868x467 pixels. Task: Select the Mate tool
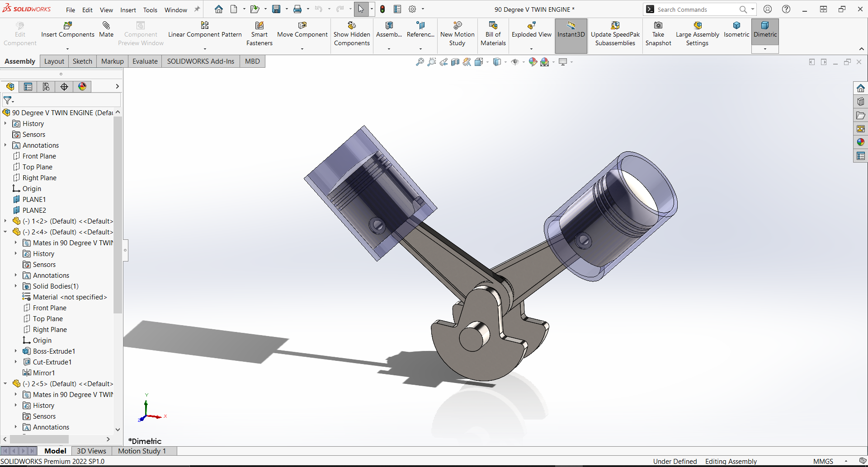[x=106, y=26]
